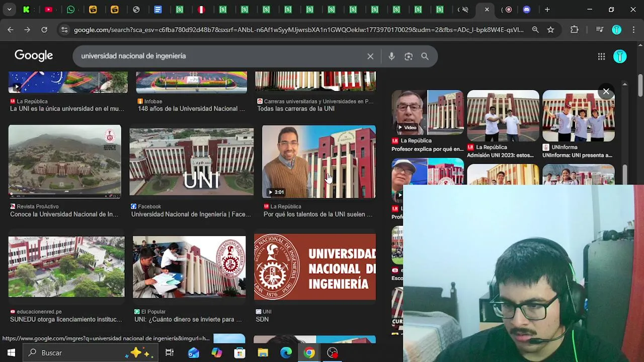Open the Chrome profile avatar in toolbar
Image resolution: width=644 pixels, height=362 pixels.
[616, 30]
